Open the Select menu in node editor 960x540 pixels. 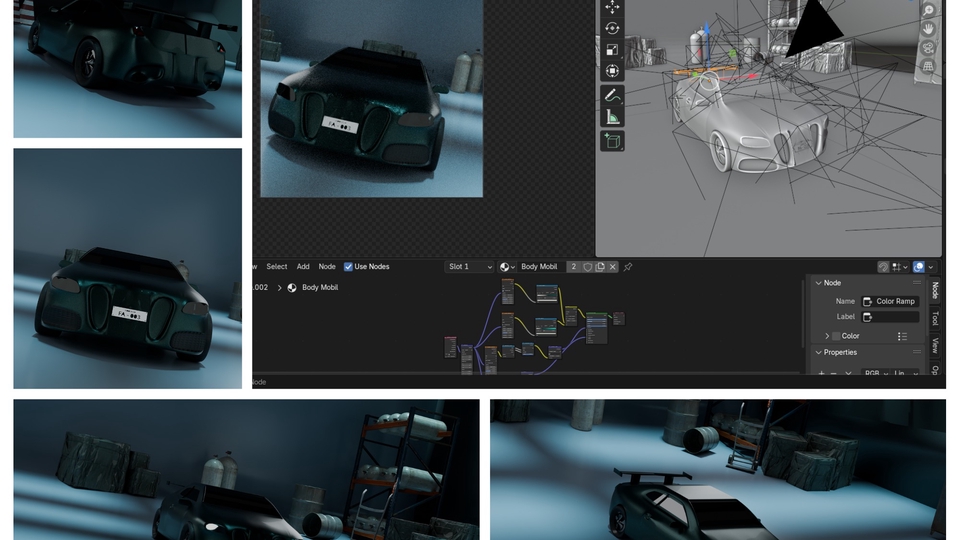coord(276,267)
